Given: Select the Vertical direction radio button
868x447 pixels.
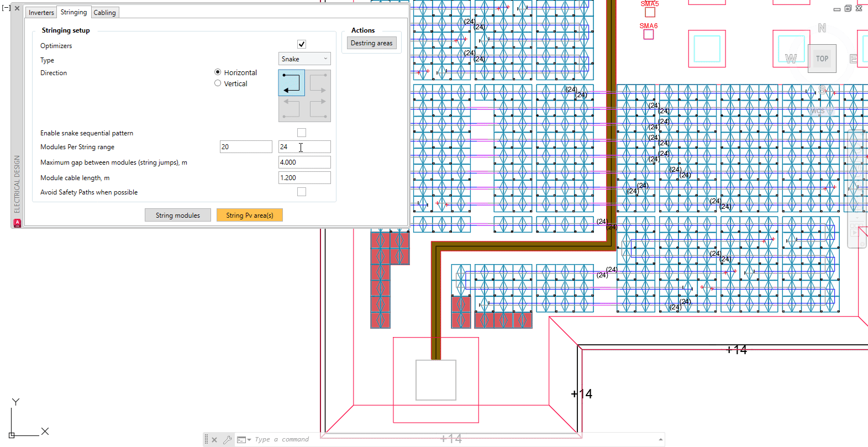Looking at the screenshot, I should [x=218, y=83].
